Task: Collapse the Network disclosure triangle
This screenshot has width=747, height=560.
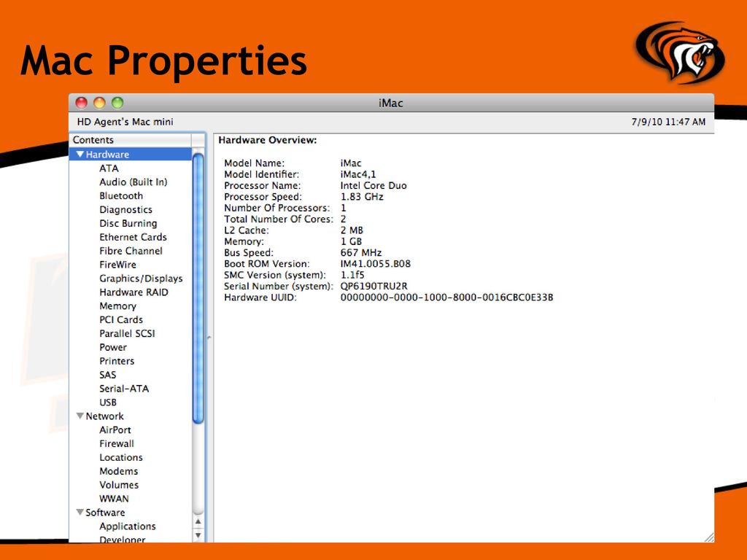Action: click(x=80, y=416)
